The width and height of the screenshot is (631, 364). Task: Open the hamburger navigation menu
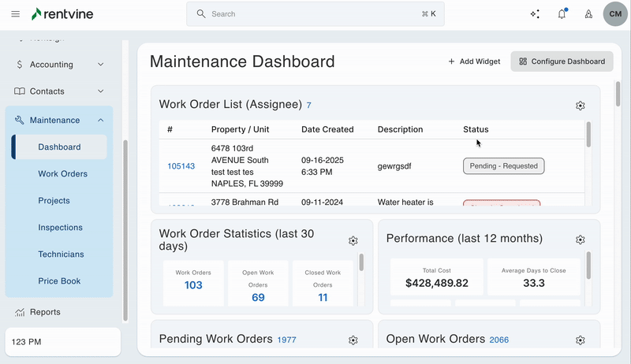[x=16, y=14]
